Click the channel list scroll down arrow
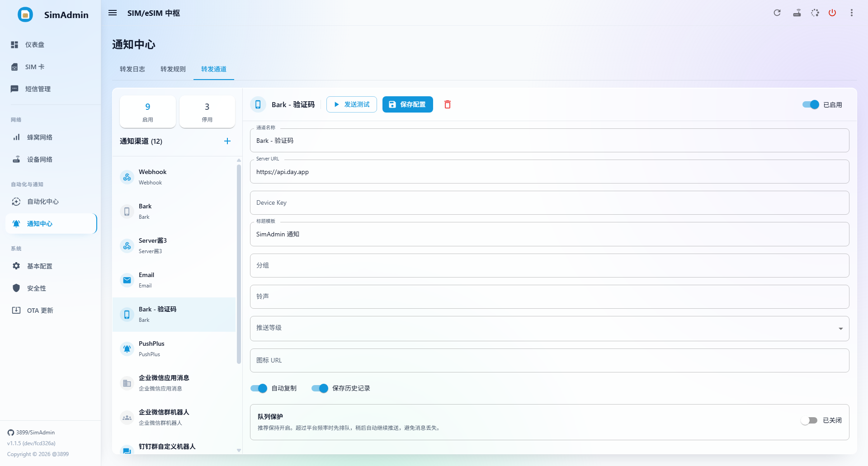This screenshot has height=466, width=868. (239, 451)
